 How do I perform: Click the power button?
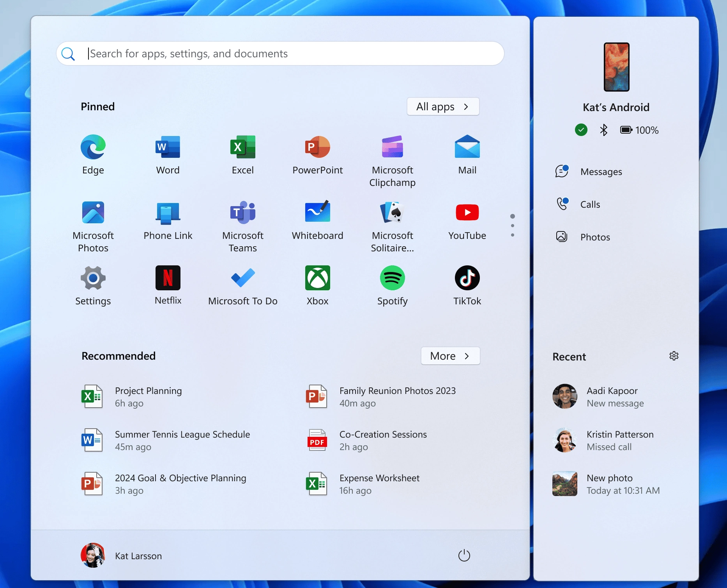(x=464, y=556)
